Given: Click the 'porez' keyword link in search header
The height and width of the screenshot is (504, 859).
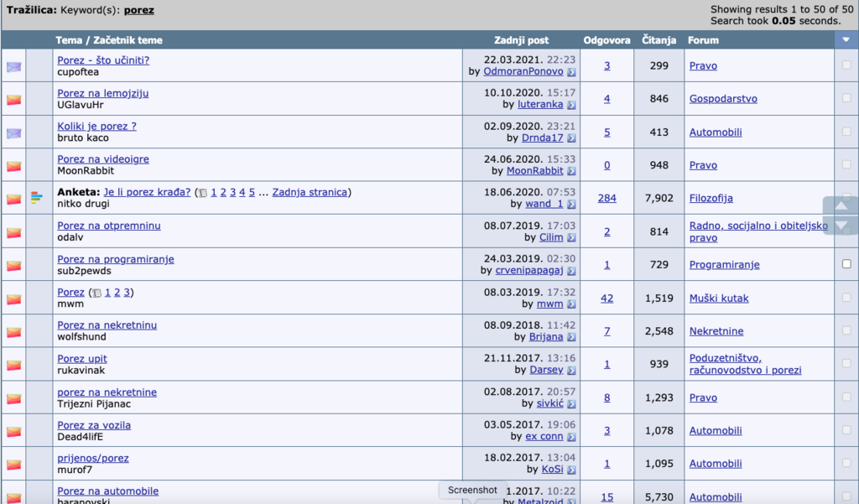Looking at the screenshot, I should 138,10.
